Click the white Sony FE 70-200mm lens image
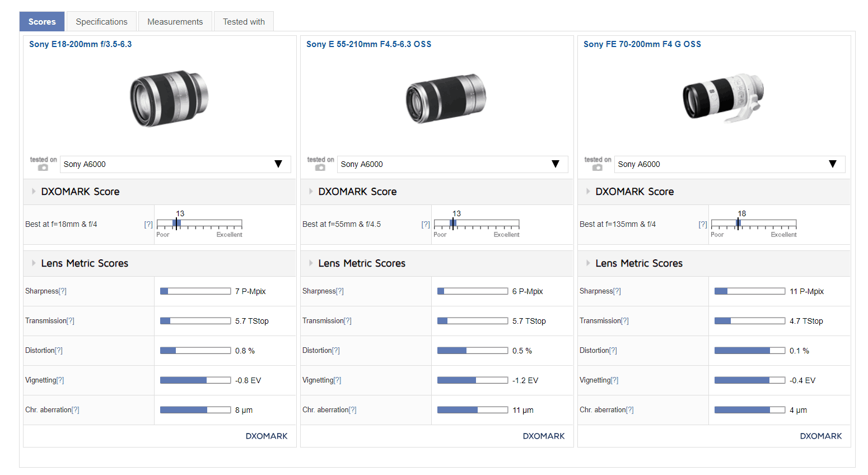The width and height of the screenshot is (868, 475). tap(722, 98)
